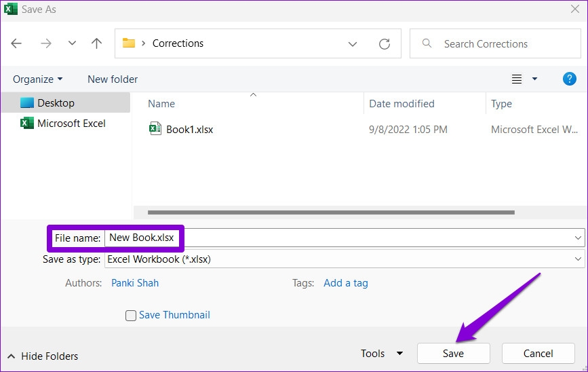Click the horizontal scrollbar in file list
The height and width of the screenshot is (372, 588).
(x=331, y=212)
